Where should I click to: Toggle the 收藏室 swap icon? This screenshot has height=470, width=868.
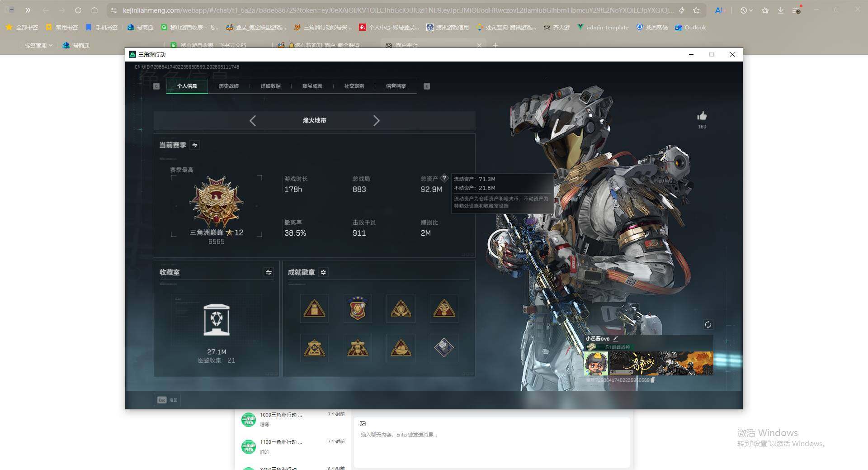click(x=269, y=272)
